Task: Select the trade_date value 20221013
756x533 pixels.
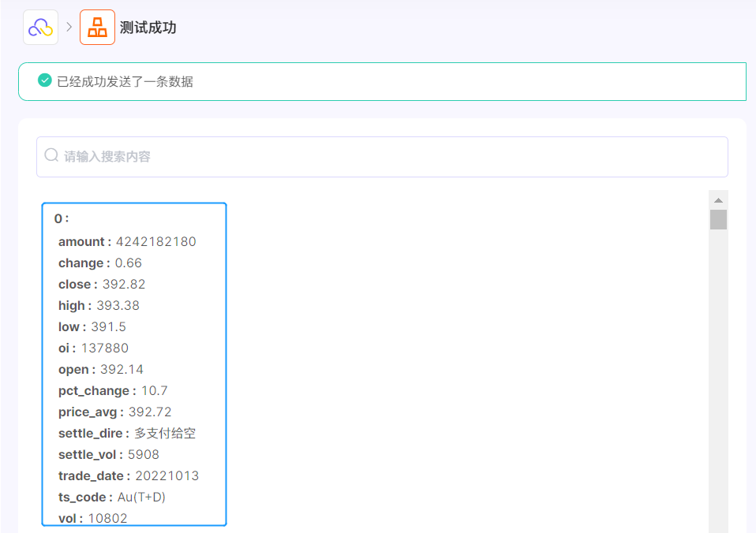Action: (x=167, y=475)
